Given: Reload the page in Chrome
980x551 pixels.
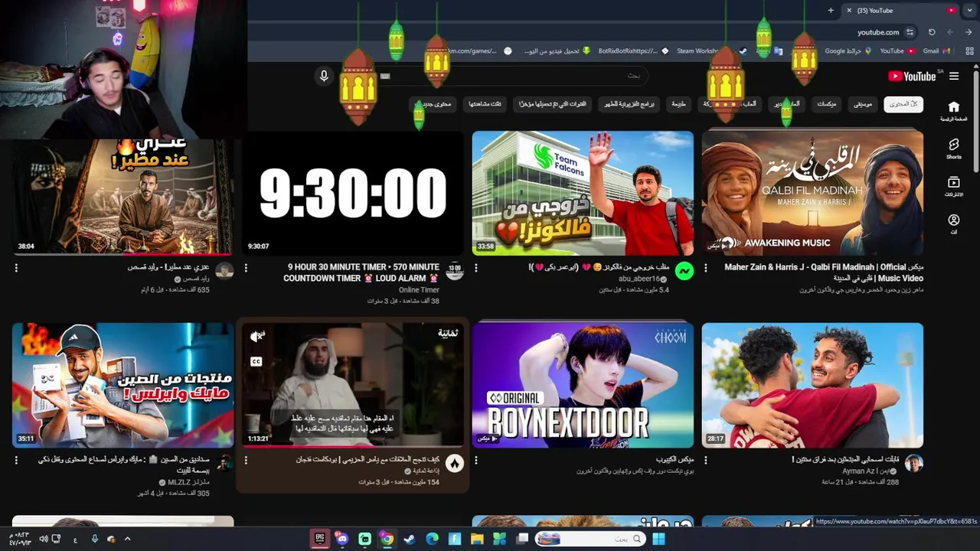Looking at the screenshot, I should (932, 32).
